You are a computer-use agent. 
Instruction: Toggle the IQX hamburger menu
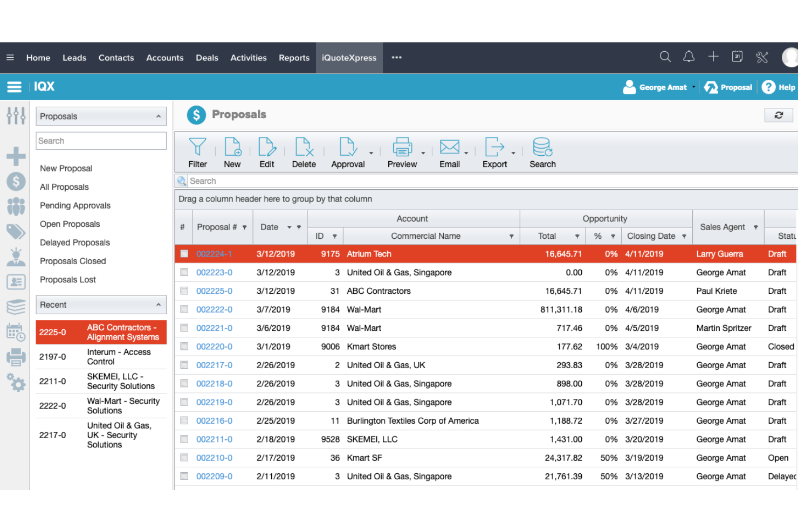14,87
